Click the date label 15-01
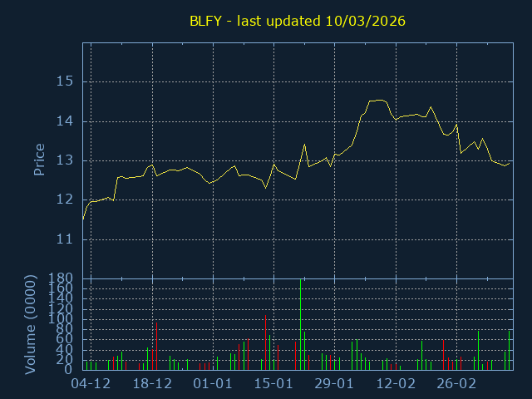This screenshot has width=532, height=399. (273, 384)
